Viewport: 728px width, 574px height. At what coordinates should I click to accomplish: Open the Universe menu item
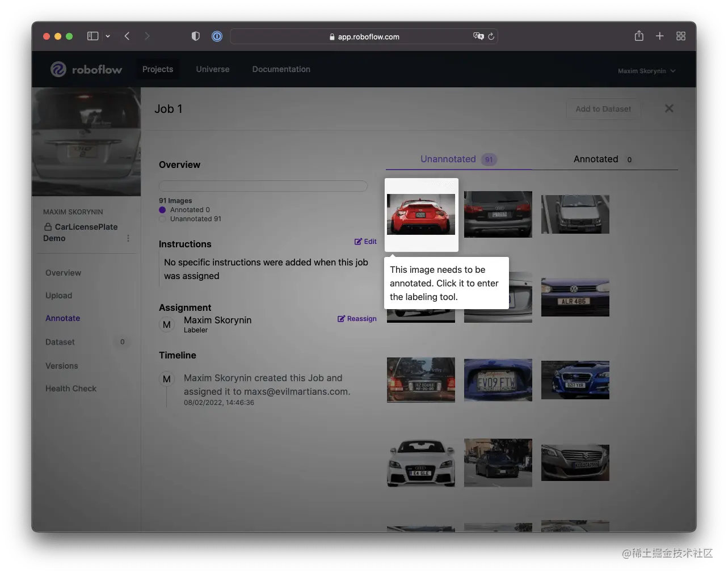pyautogui.click(x=212, y=69)
